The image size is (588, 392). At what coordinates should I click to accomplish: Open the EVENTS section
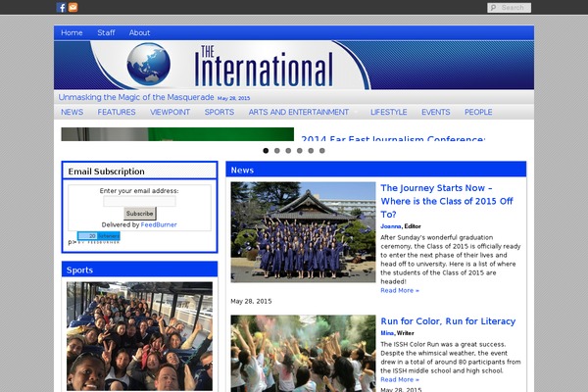436,112
